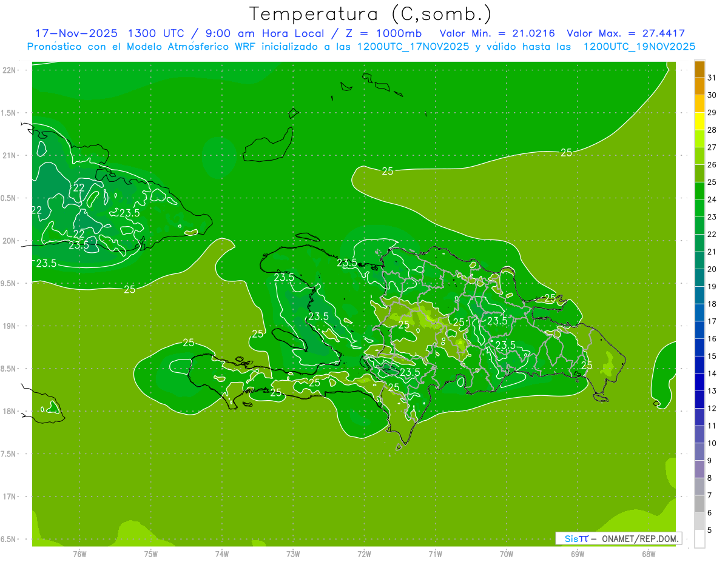Click the title "Temperatura (C,somb.)"
Viewport: 728px width, 562px height.
coord(370,13)
